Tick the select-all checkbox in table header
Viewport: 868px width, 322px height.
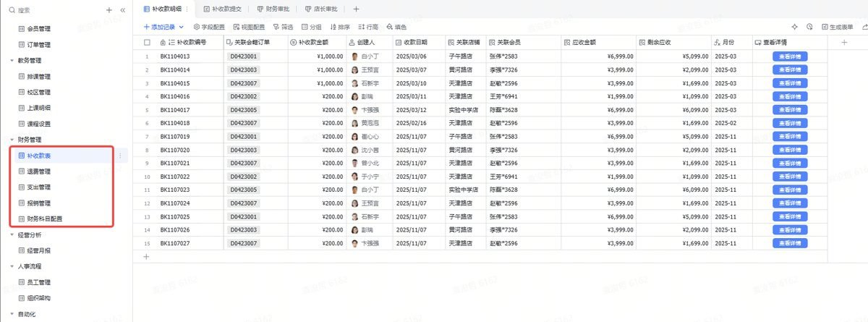(x=147, y=42)
